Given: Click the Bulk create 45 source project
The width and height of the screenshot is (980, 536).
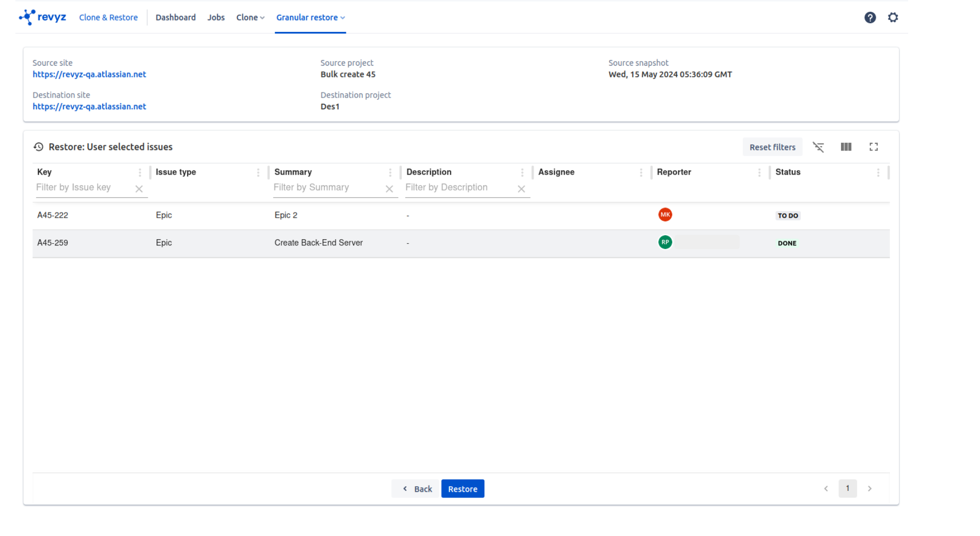Looking at the screenshot, I should [x=348, y=74].
